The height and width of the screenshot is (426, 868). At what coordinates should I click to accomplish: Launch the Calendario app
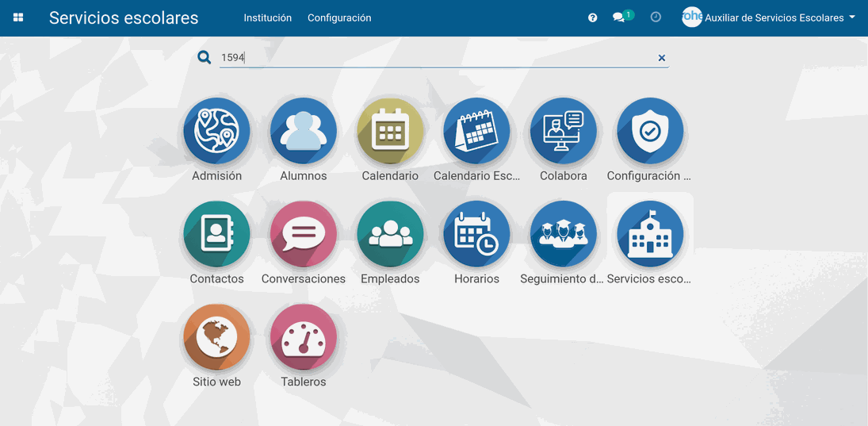click(x=390, y=131)
